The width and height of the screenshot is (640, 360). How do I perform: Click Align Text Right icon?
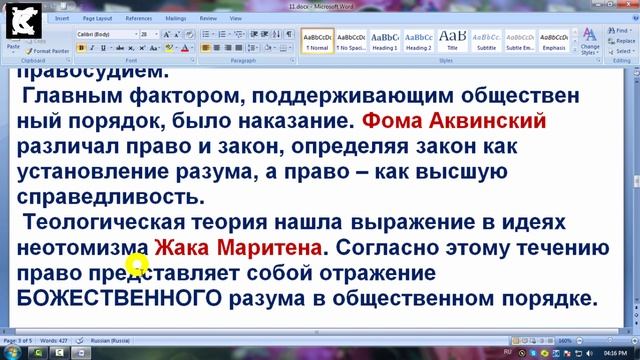tap(228, 48)
